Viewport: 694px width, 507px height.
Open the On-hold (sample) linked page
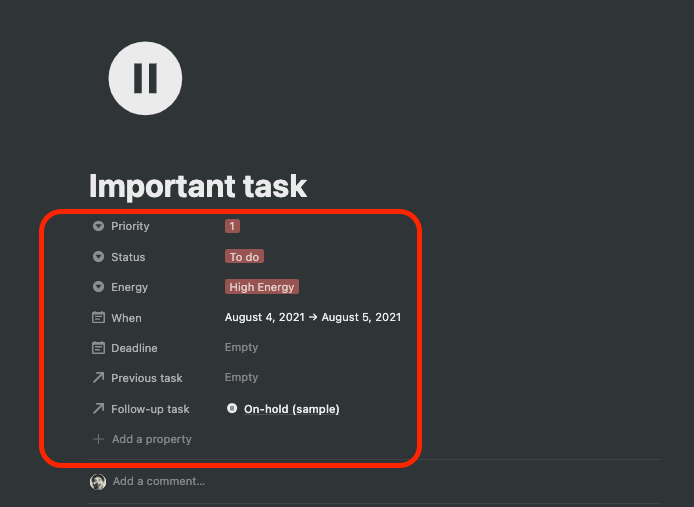point(291,409)
